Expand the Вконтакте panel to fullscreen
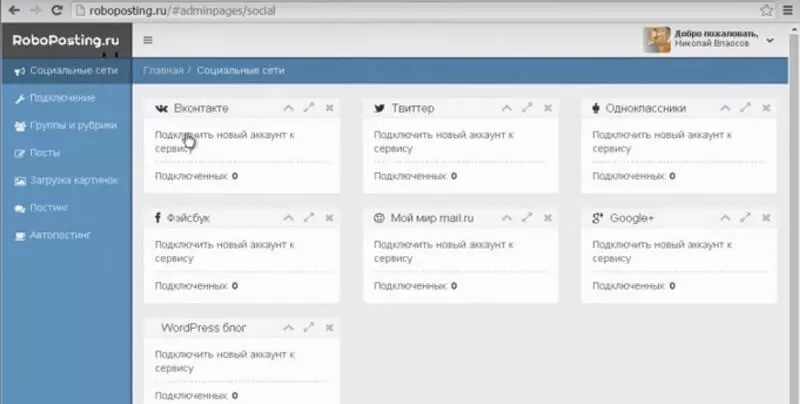 pyautogui.click(x=309, y=107)
